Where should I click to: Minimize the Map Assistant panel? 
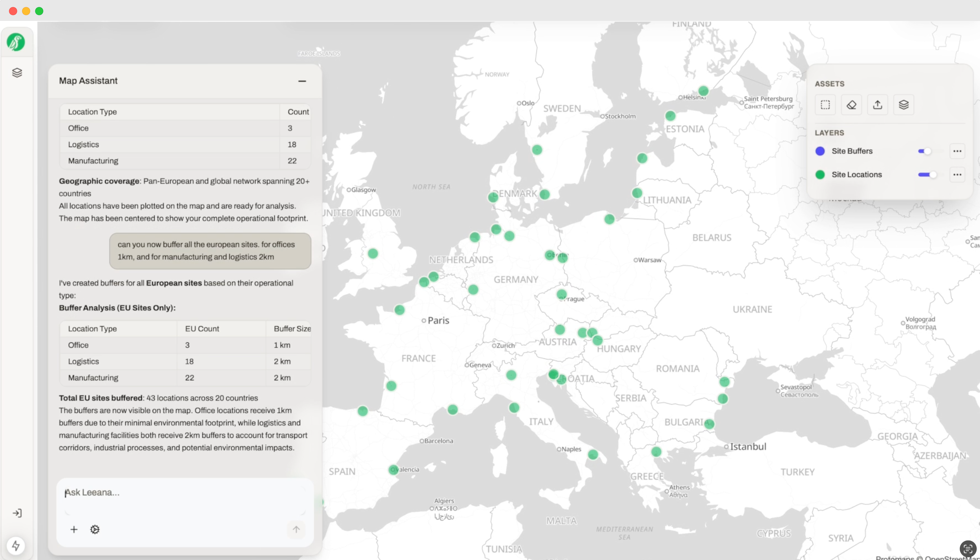coord(302,81)
